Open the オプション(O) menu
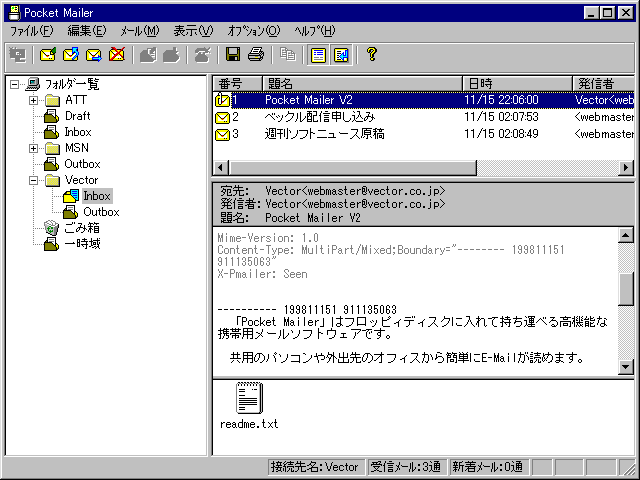 point(253,31)
